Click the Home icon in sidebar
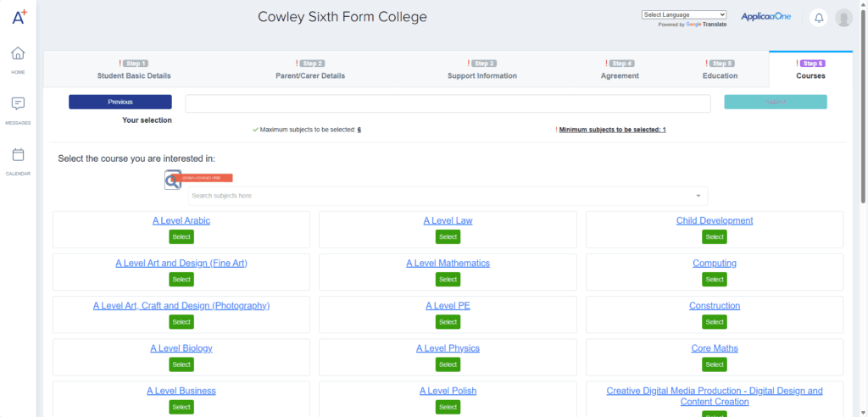This screenshot has height=417, width=868. 18,54
